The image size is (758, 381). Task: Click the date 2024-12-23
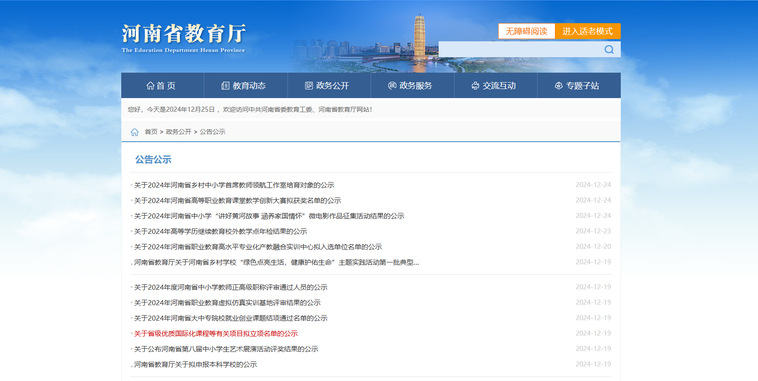pos(593,231)
